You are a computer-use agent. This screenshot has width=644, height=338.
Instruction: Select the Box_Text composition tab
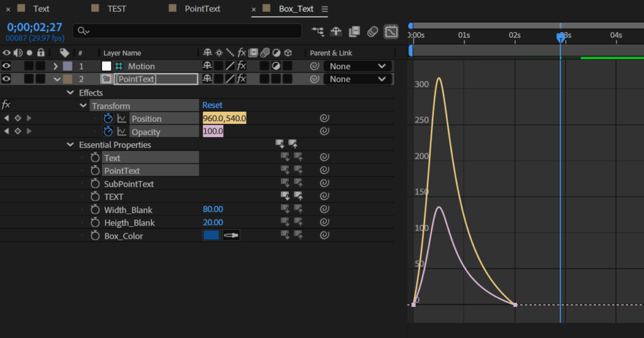296,9
